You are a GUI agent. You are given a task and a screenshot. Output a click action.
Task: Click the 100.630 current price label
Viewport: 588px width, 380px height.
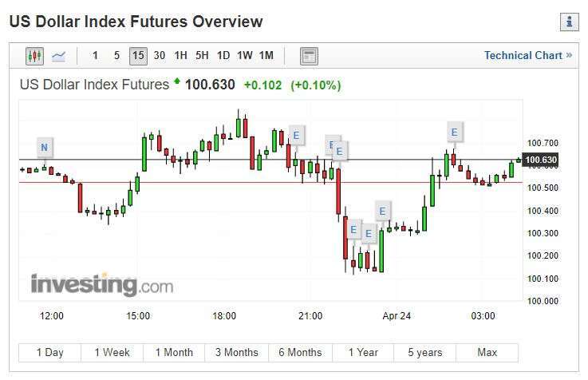(541, 160)
